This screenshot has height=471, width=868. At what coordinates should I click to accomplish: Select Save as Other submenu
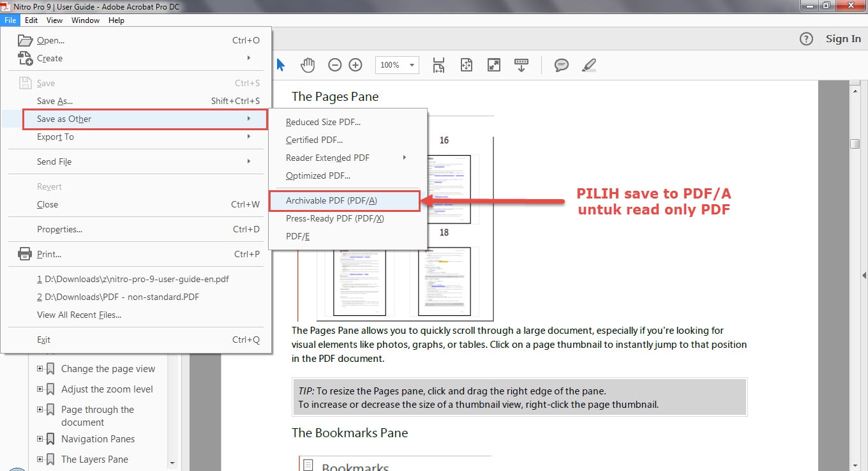[145, 119]
